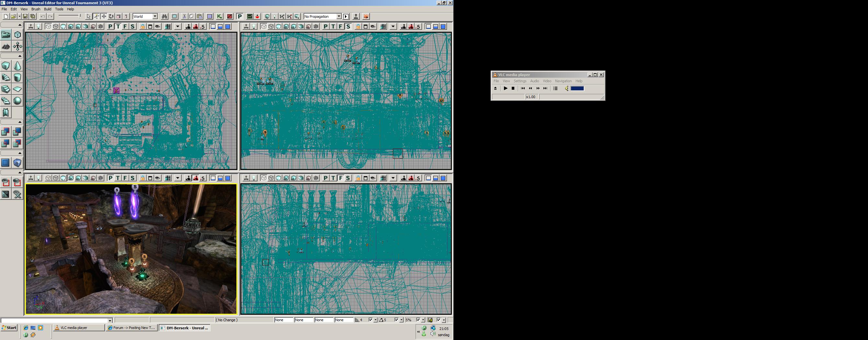Click Stop in VLC media player

pos(513,88)
